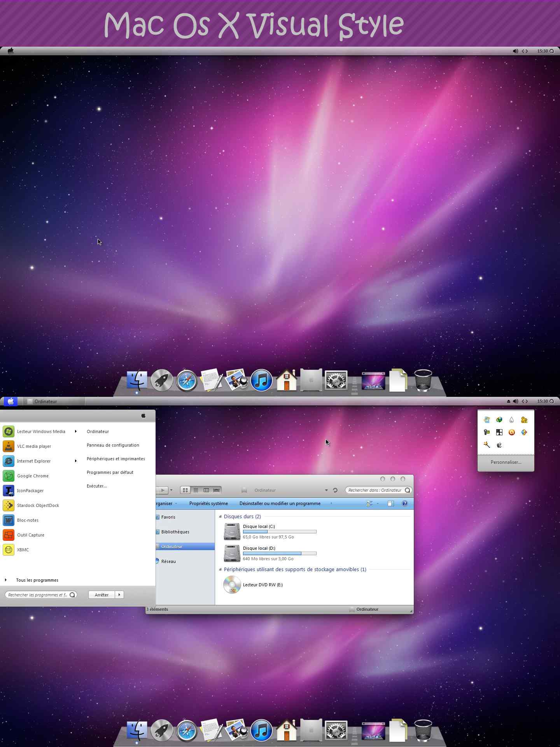Viewport: 560px width, 747px height.
Task: Click the black-and-white grid icon in tray popup
Action: [499, 432]
